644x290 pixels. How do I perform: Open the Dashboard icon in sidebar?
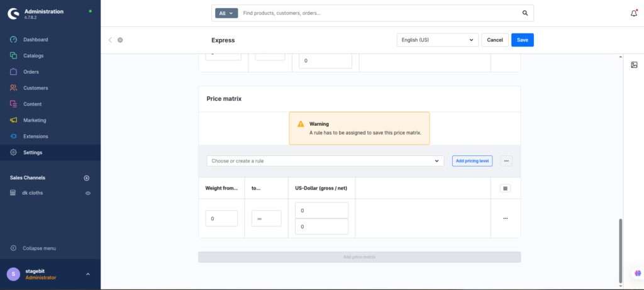point(13,40)
